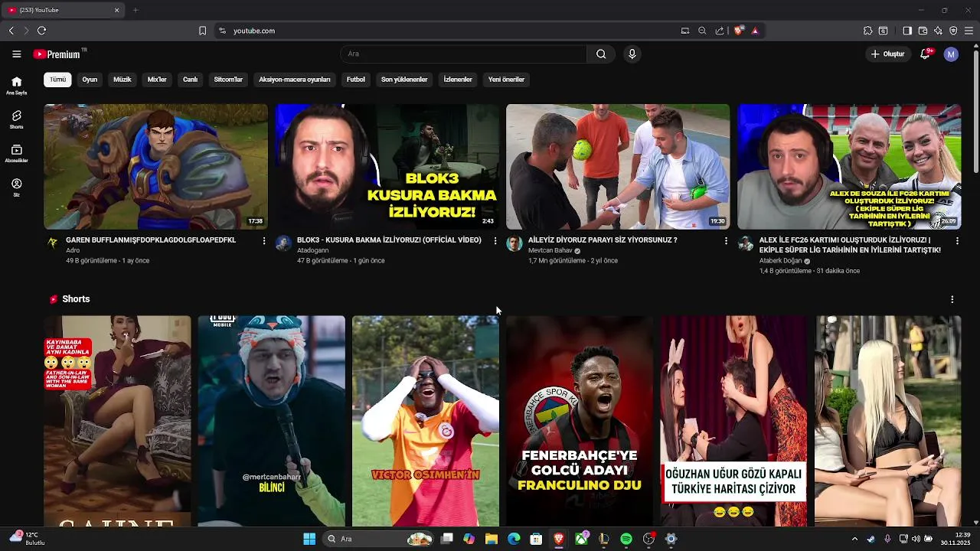Click the zoom-out magnifier in address bar
The height and width of the screenshot is (551, 980).
coord(702,31)
